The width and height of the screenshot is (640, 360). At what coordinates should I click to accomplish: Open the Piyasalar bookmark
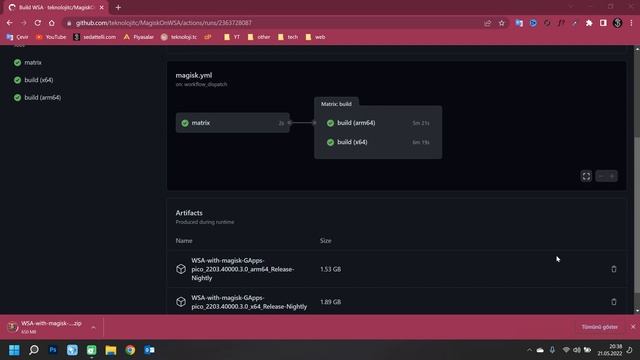(139, 37)
